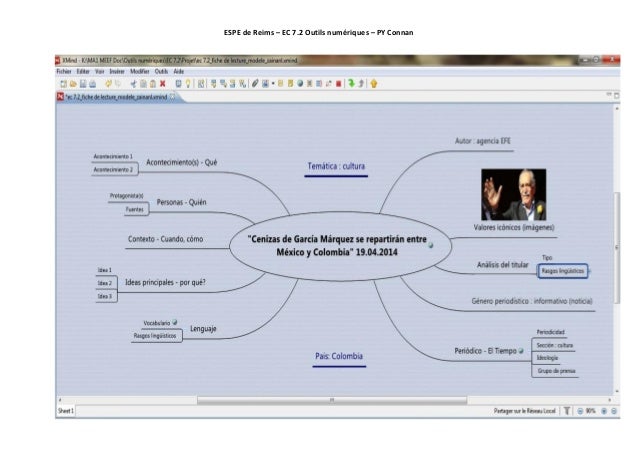Select the Sheet 1 tab at the bottom
This screenshot has width=638, height=452.
pyautogui.click(x=66, y=411)
